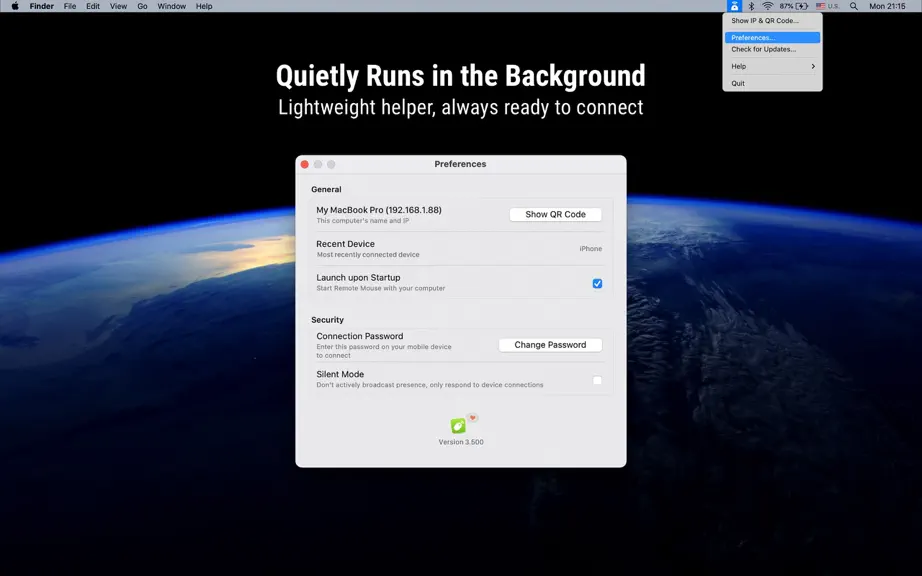This screenshot has width=922, height=576.
Task: Click the Mon 21:15 clock
Action: pos(887,6)
